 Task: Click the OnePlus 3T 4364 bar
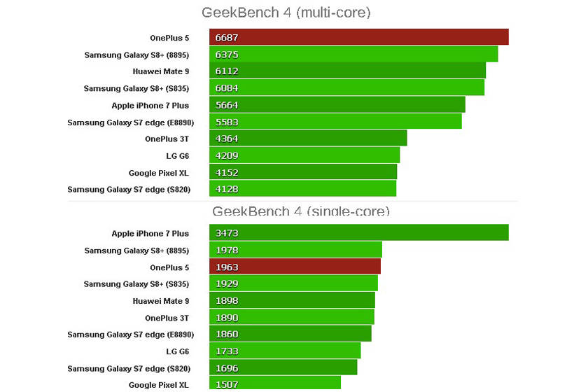tap(308, 139)
